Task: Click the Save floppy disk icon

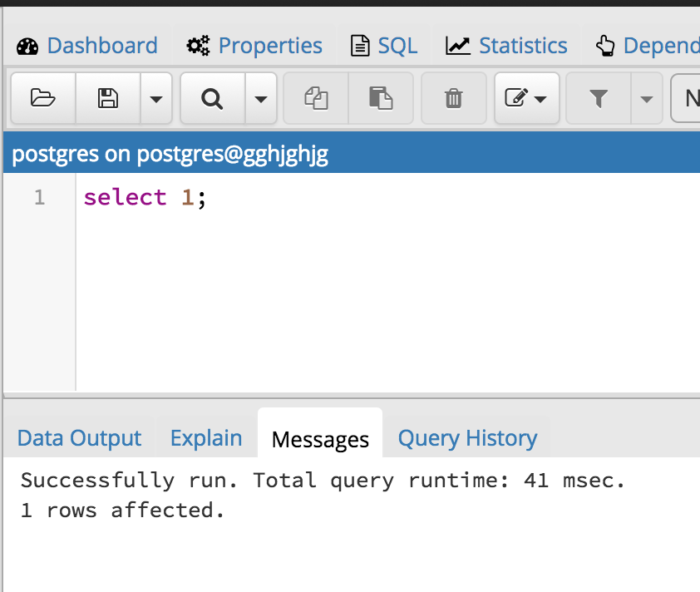Action: tap(108, 99)
